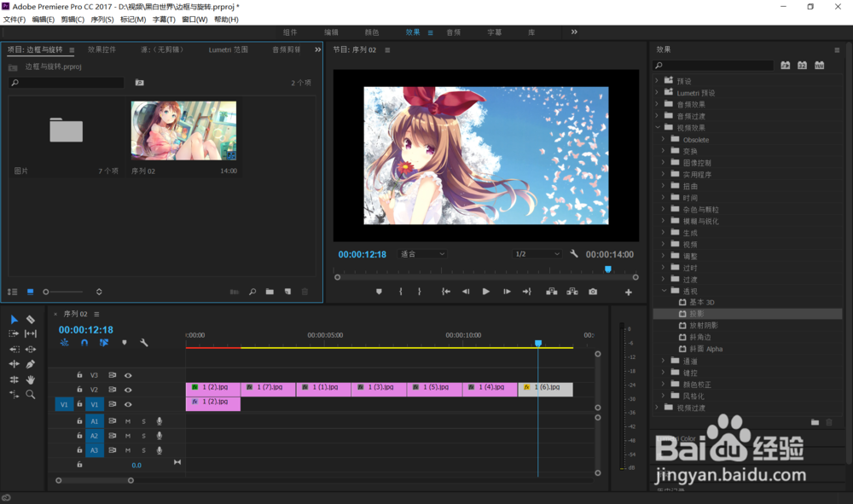
Task: Expand the 视频过渡 folder
Action: 657,408
